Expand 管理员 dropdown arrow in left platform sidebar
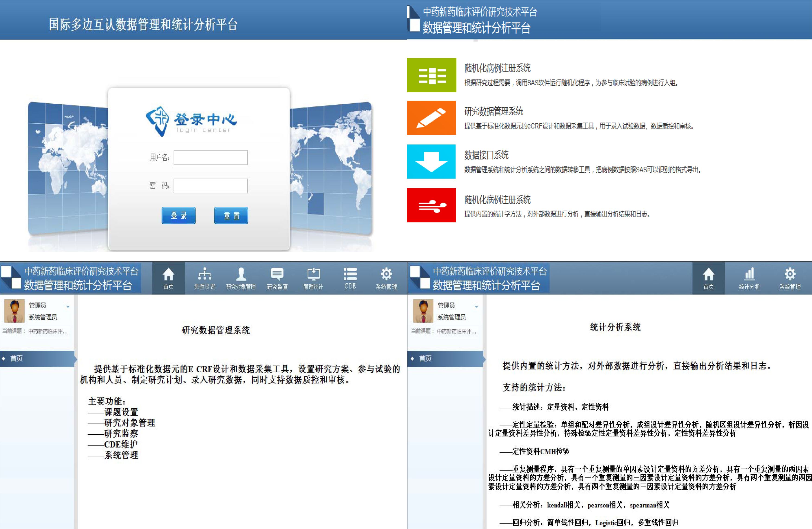The image size is (812, 529). pos(68,307)
